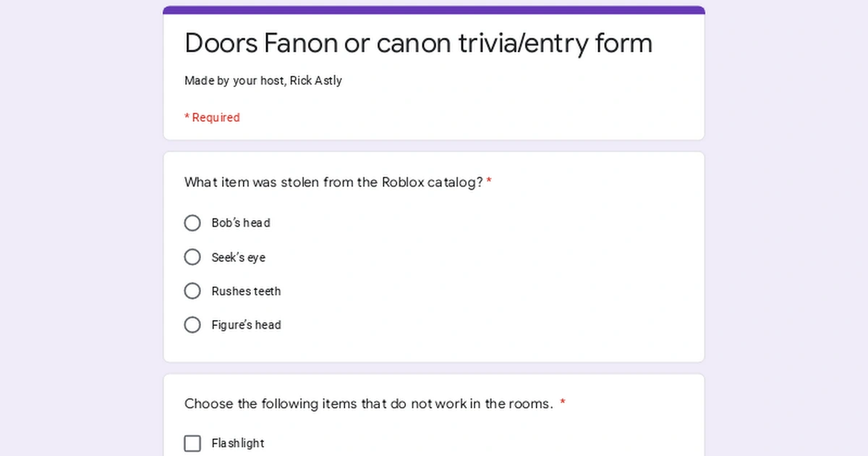The height and width of the screenshot is (456, 868).
Task: Mark the "Figure's head" radio button
Action: pyautogui.click(x=192, y=325)
